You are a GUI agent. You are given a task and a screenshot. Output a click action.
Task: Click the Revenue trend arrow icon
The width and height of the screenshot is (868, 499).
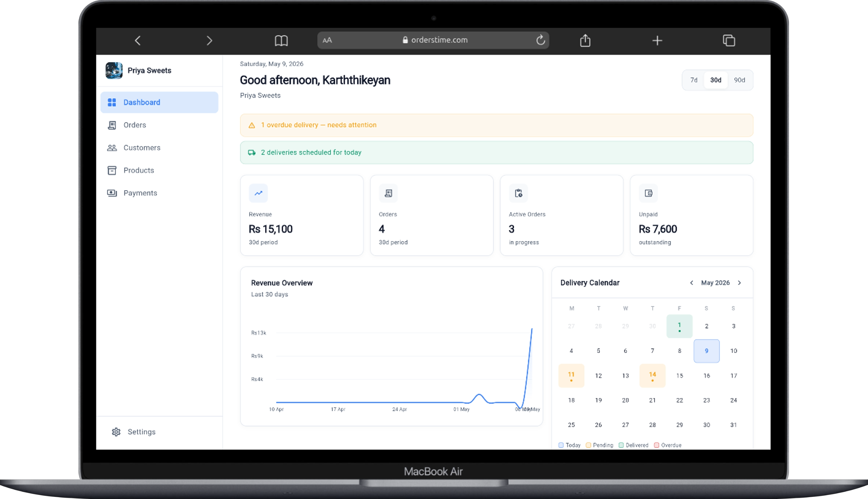[258, 193]
